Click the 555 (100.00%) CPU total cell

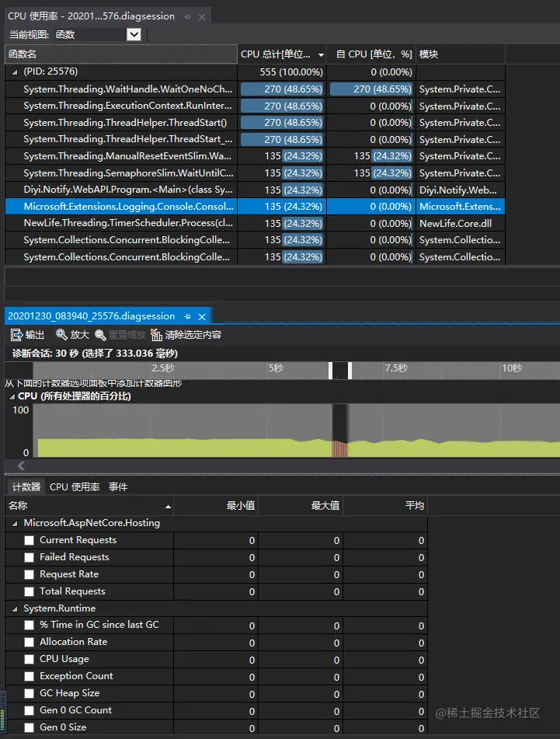pos(282,72)
